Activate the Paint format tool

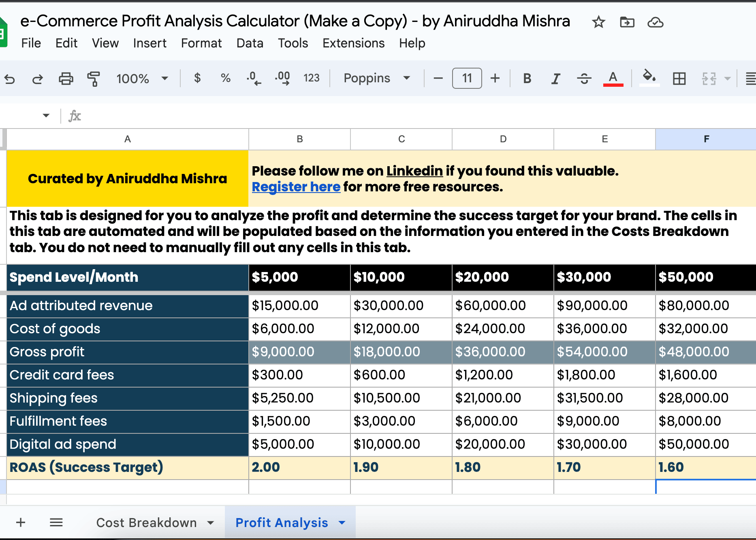94,79
